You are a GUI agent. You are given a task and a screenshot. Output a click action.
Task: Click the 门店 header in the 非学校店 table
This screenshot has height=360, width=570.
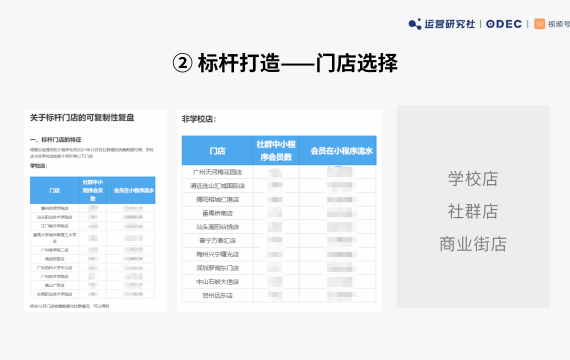(x=217, y=151)
